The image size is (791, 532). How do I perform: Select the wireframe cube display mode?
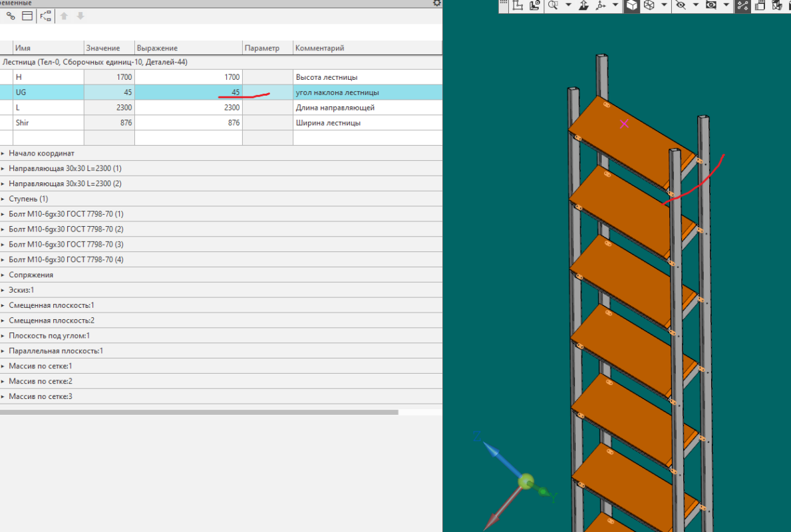tap(649, 5)
